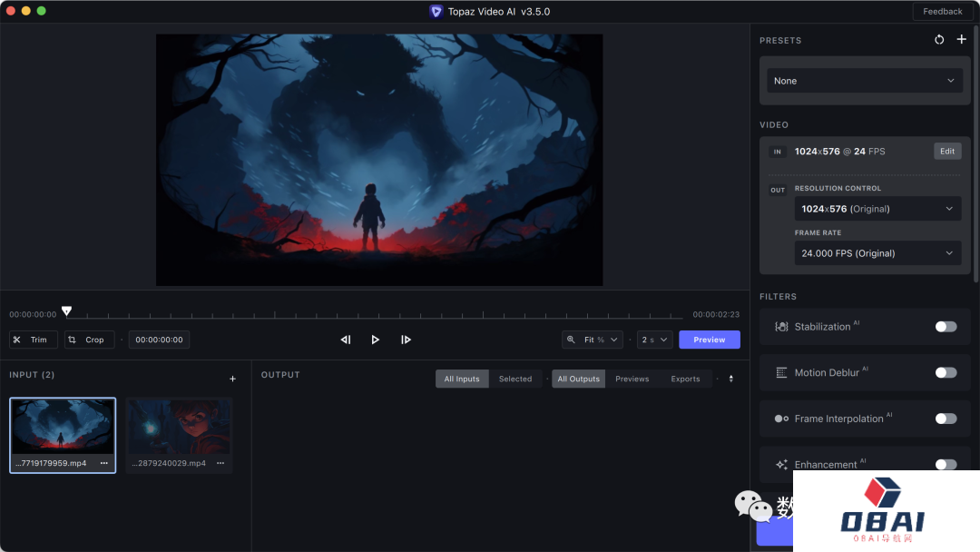Open the Presets None dropdown
This screenshot has width=980, height=552.
point(864,81)
